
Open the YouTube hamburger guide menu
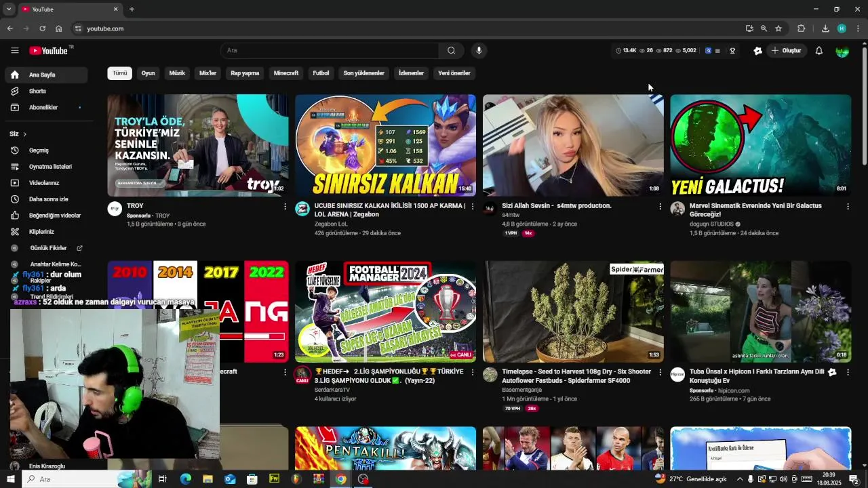(x=15, y=50)
